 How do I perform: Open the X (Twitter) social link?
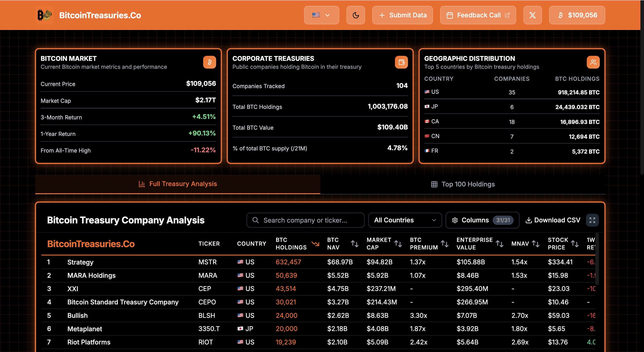[532, 15]
